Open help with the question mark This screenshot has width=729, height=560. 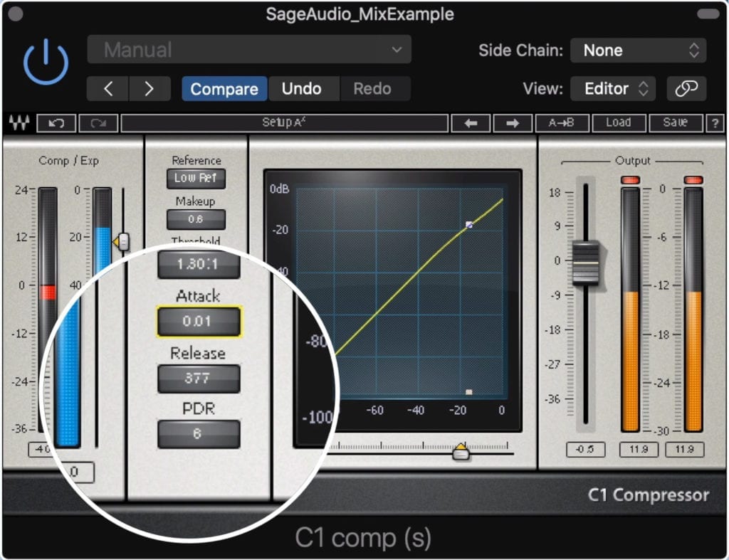coord(715,123)
